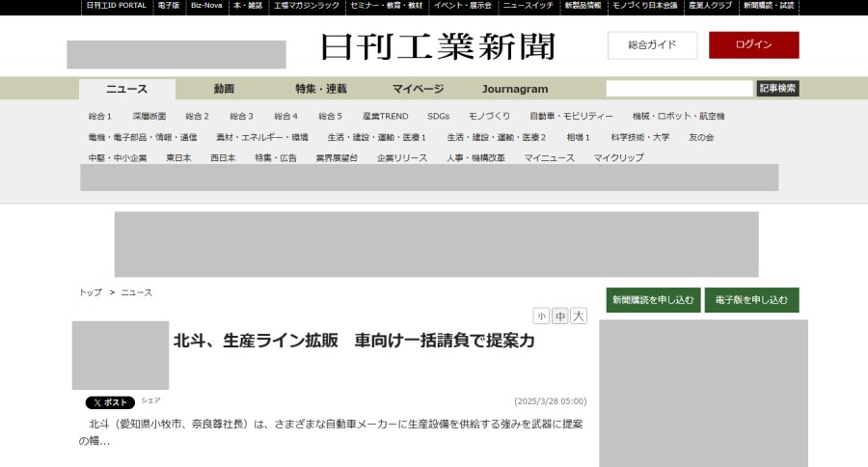Focus the article search input field
The width and height of the screenshot is (868, 467).
(679, 88)
